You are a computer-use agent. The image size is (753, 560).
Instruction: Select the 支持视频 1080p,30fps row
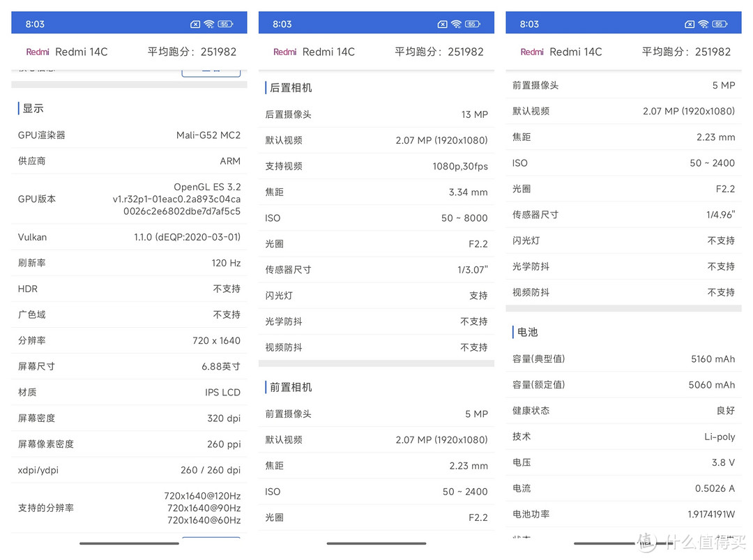click(x=376, y=167)
